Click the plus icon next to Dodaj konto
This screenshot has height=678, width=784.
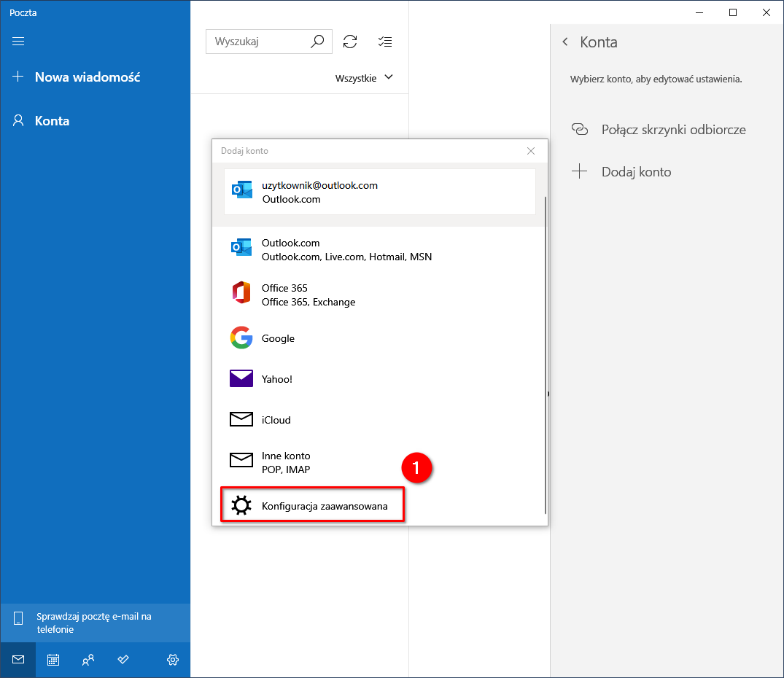pyautogui.click(x=580, y=171)
